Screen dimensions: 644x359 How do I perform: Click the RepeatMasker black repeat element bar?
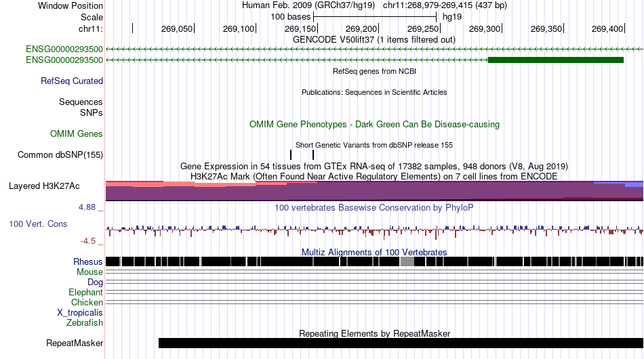(x=401, y=343)
